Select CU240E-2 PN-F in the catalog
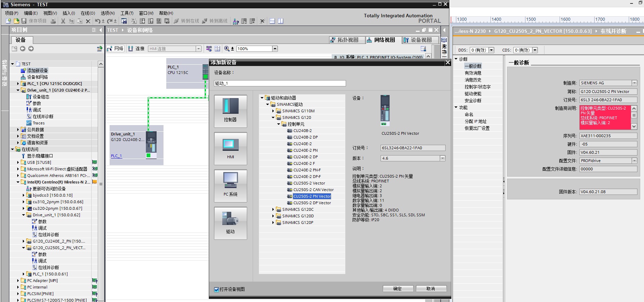The image size is (644, 302). click(x=307, y=170)
